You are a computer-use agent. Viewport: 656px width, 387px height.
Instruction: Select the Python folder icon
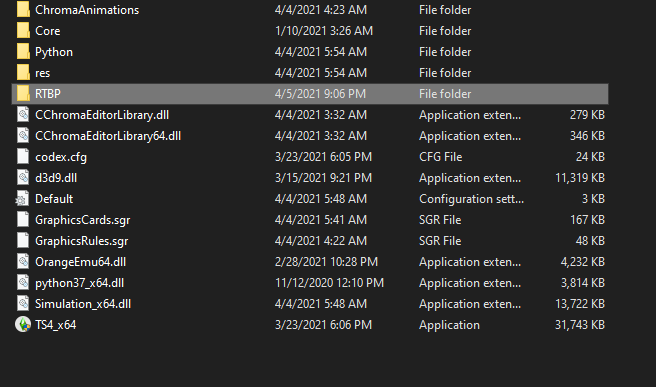23,51
